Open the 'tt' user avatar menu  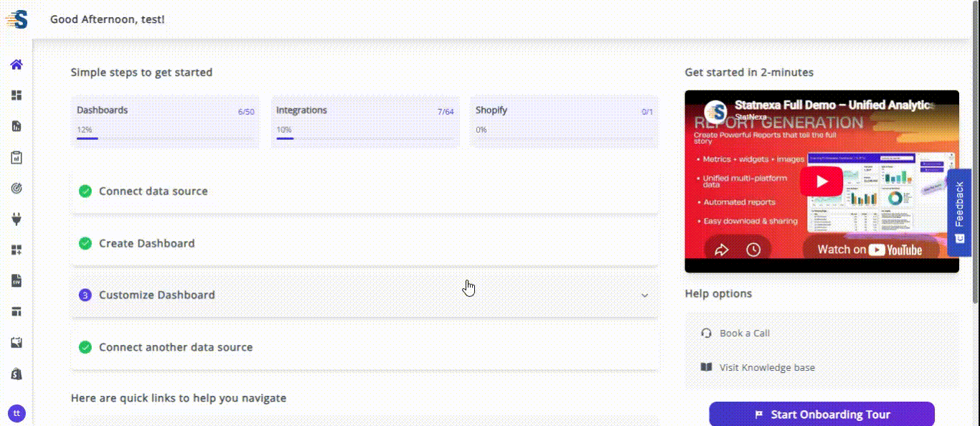click(16, 413)
